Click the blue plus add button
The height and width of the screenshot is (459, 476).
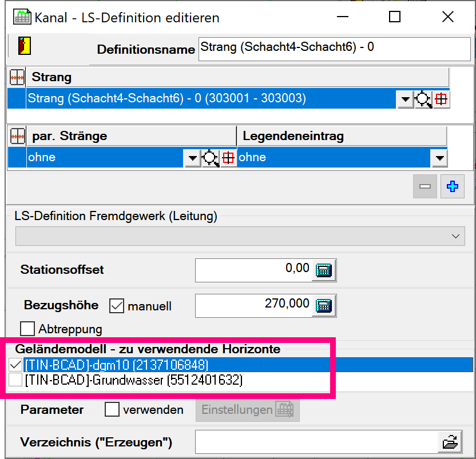click(x=452, y=187)
